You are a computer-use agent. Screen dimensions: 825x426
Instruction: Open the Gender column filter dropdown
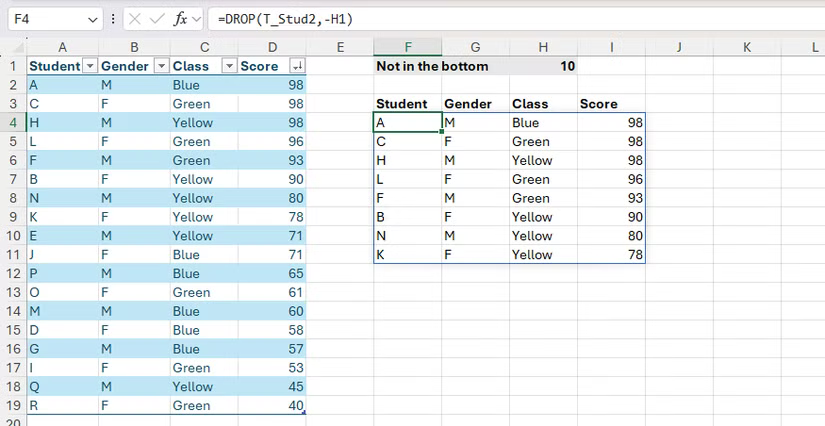tap(158, 66)
